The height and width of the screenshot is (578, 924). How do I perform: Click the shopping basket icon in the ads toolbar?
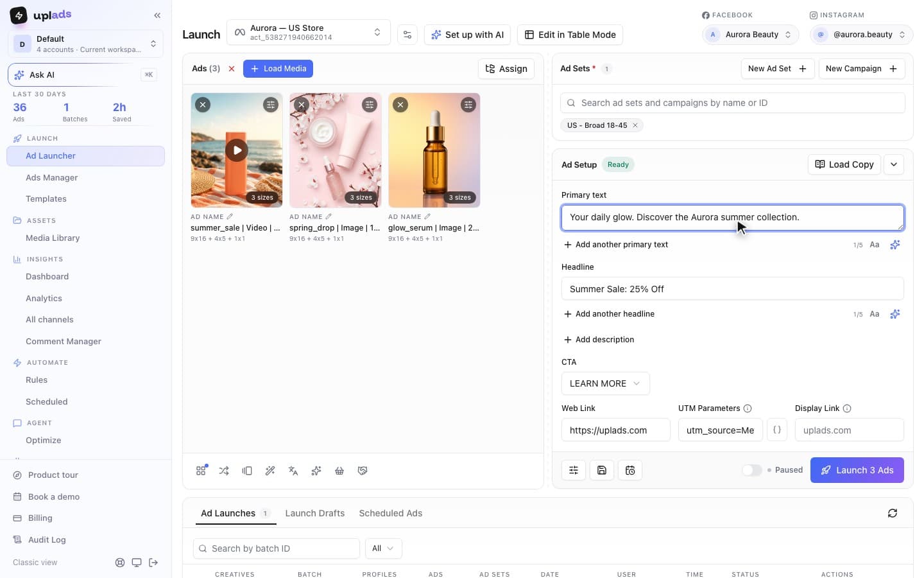[x=339, y=471]
